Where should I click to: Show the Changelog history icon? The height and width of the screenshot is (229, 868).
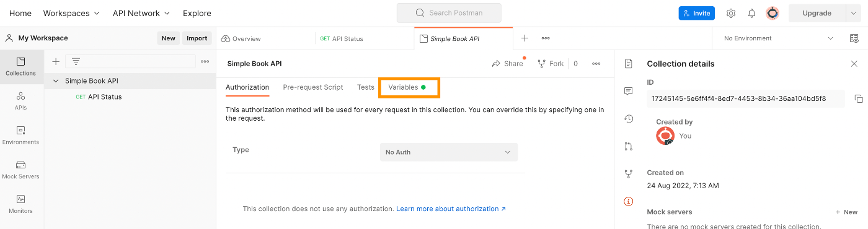point(629,118)
